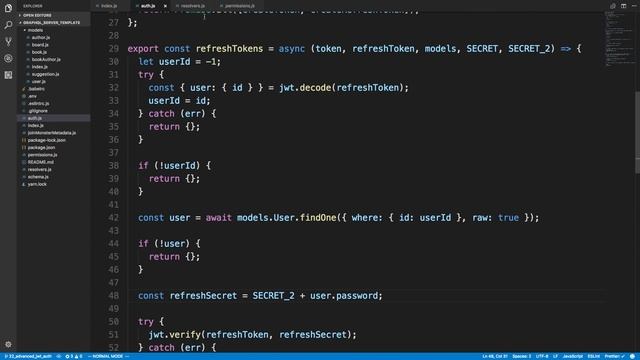Click the ESLint status bar item

593,356
